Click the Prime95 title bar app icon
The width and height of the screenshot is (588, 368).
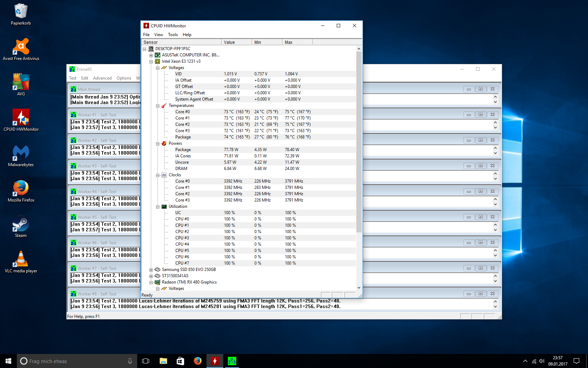coord(72,69)
